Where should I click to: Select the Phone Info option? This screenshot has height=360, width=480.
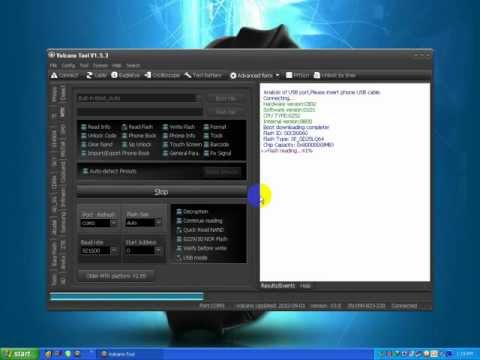[179, 136]
